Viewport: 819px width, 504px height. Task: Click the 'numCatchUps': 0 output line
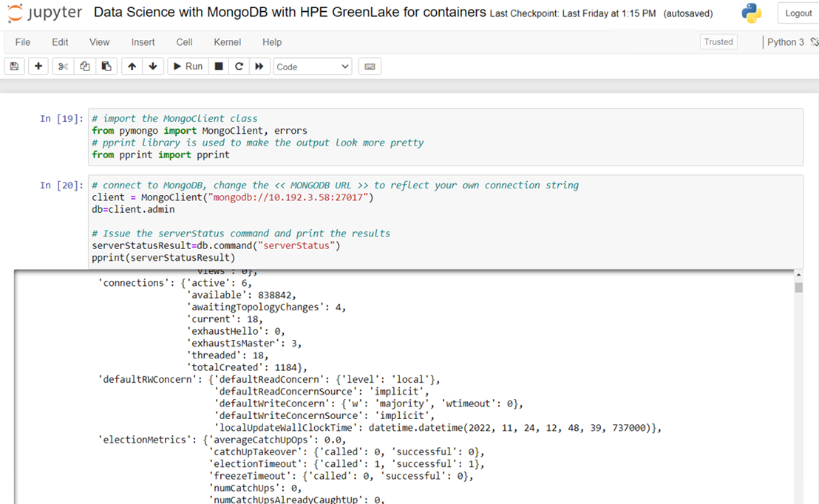[255, 488]
